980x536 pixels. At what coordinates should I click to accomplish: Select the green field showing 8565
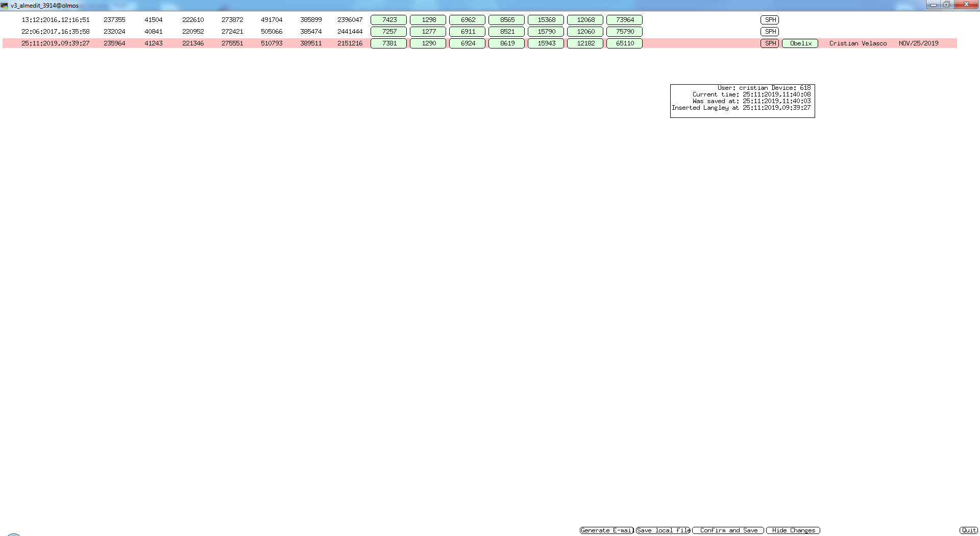click(x=507, y=20)
